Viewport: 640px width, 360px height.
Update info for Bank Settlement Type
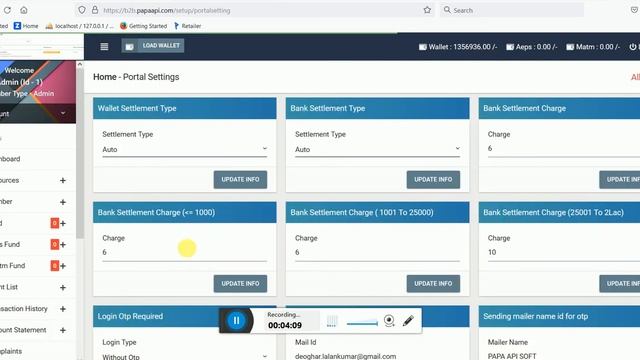pyautogui.click(x=433, y=180)
